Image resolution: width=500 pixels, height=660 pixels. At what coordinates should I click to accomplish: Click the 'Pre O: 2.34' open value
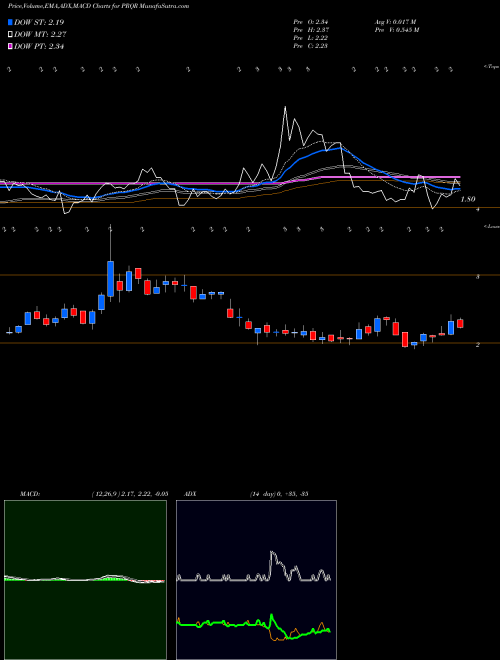click(x=311, y=22)
